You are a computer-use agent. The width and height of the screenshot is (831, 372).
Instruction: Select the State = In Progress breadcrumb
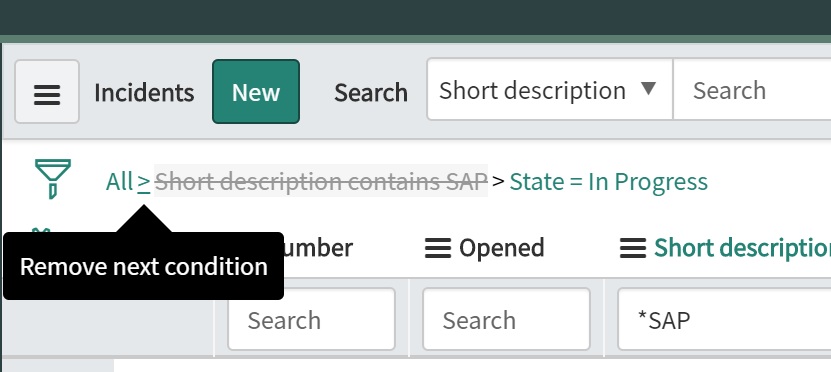point(608,182)
